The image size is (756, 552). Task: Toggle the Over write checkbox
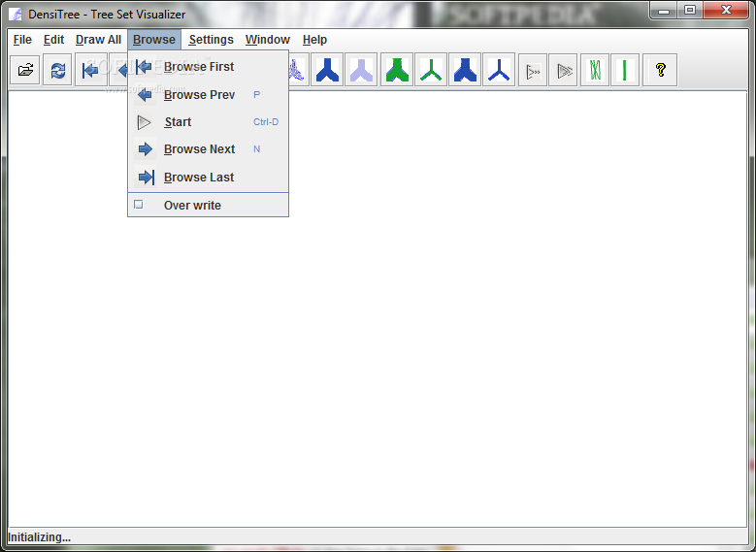(x=139, y=205)
